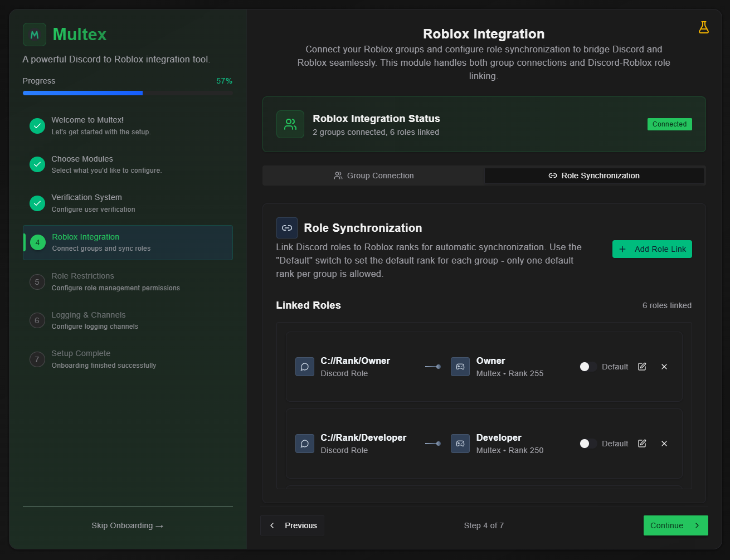Viewport: 730px width, 560px height.
Task: Click '2 groups connected, 6 roles linked' text
Action: (x=376, y=133)
